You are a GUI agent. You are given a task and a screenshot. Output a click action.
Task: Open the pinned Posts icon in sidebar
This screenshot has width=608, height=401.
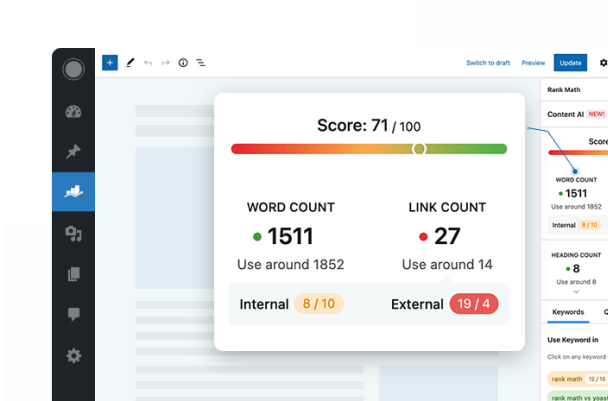point(73,152)
